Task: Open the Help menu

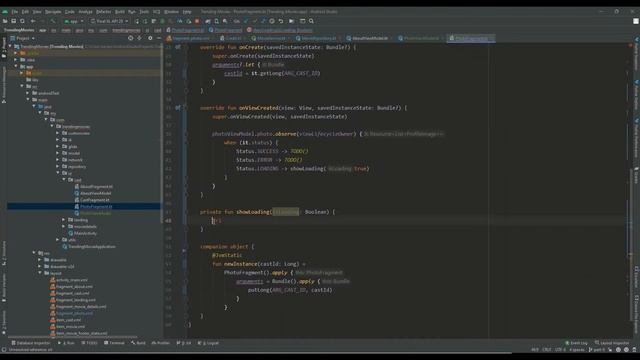Action: (x=187, y=12)
